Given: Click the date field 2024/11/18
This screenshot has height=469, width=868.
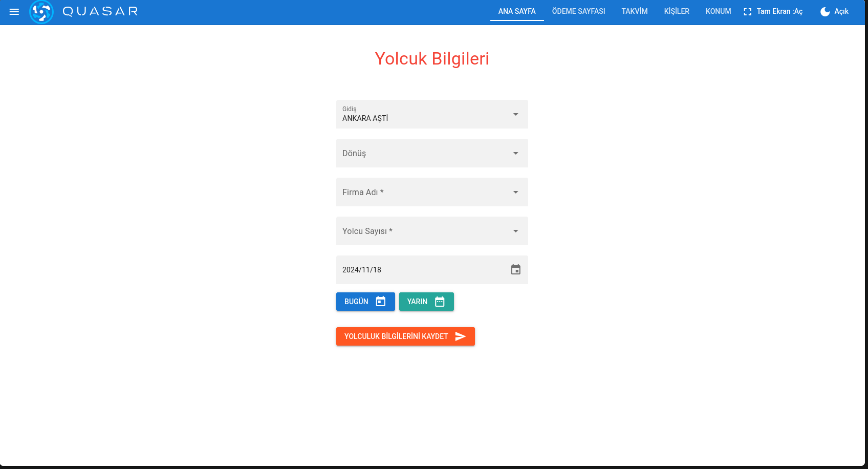Looking at the screenshot, I should (432, 270).
